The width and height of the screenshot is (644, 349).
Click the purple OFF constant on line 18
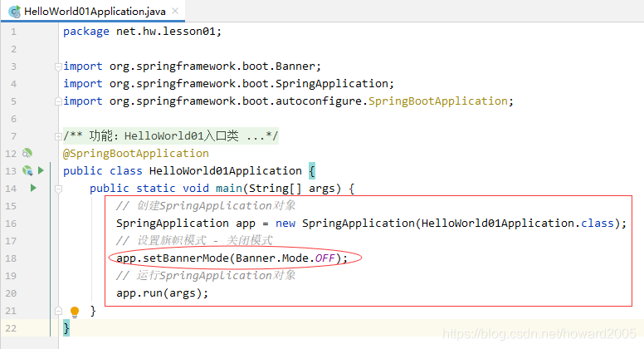324,258
